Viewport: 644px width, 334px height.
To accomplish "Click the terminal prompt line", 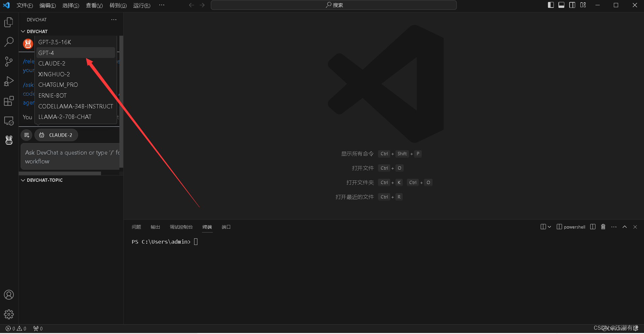I will click(x=165, y=242).
